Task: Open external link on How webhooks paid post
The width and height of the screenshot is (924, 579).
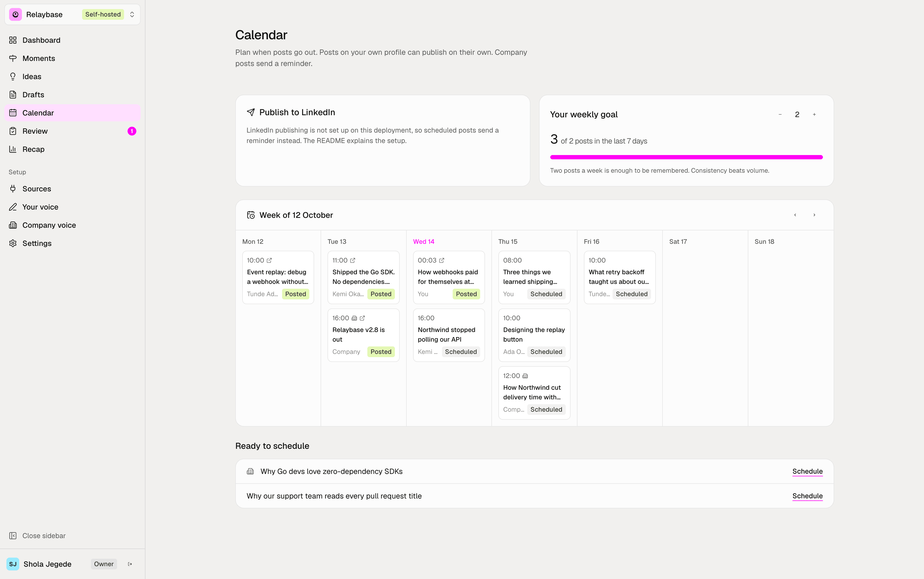Action: coord(441,260)
